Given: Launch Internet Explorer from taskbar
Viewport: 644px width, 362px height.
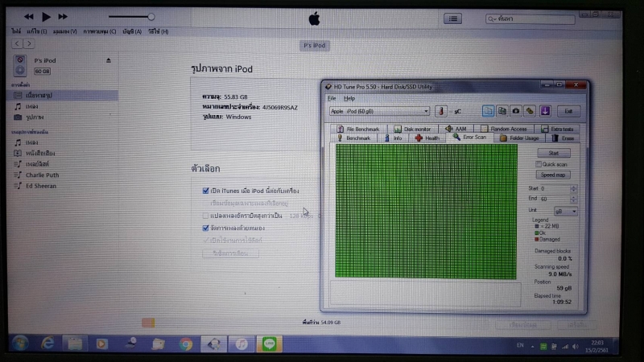Looking at the screenshot, I should [47, 343].
